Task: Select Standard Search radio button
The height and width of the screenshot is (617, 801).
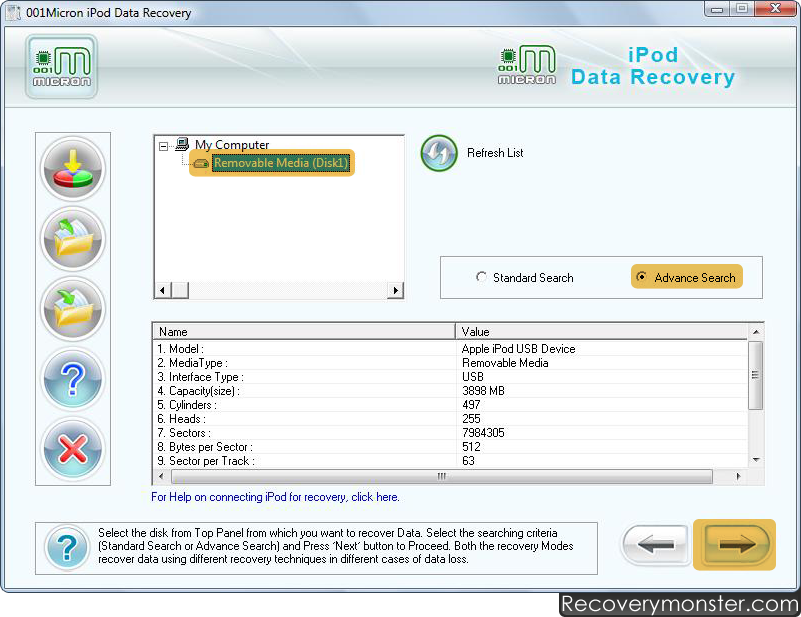Action: (x=481, y=277)
